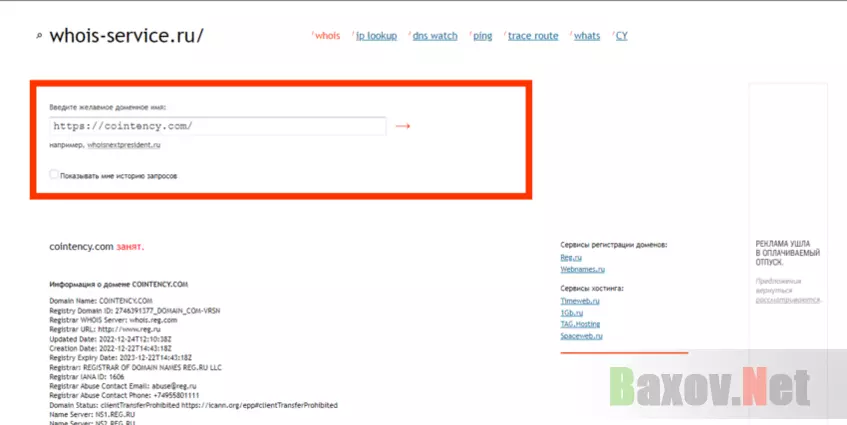
Task: Open the CY menu item
Action: point(621,36)
